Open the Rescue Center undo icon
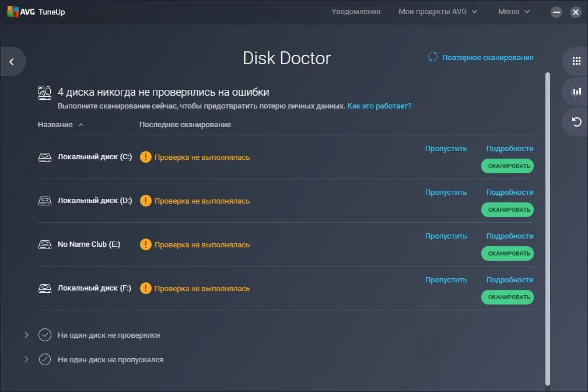Viewport: 588px width, 392px height. click(576, 122)
